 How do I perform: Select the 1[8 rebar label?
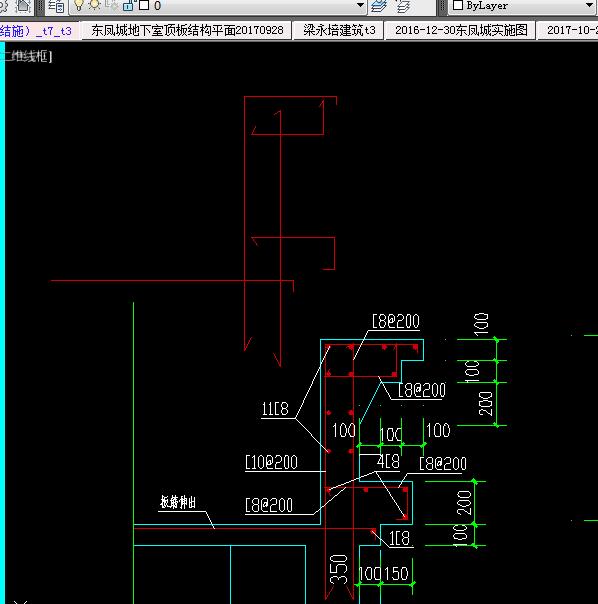pos(400,538)
